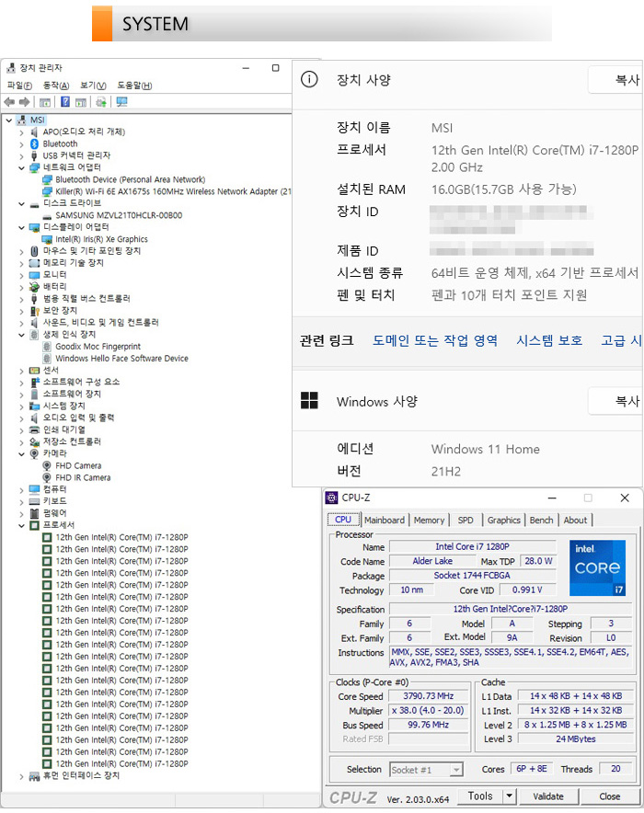
Task: Collapse the 디스크 드라이브 category
Action: pyautogui.click(x=21, y=203)
